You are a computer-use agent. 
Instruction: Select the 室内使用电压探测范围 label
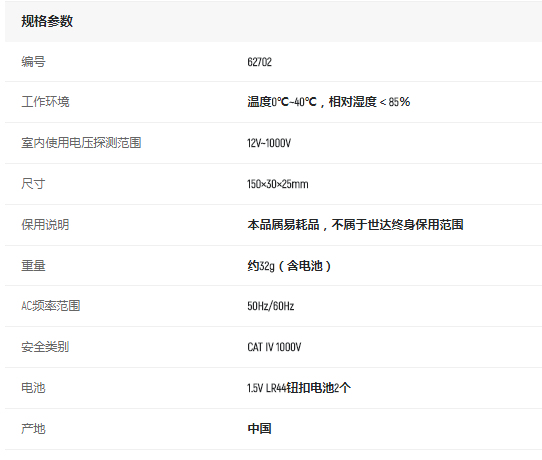click(x=81, y=143)
